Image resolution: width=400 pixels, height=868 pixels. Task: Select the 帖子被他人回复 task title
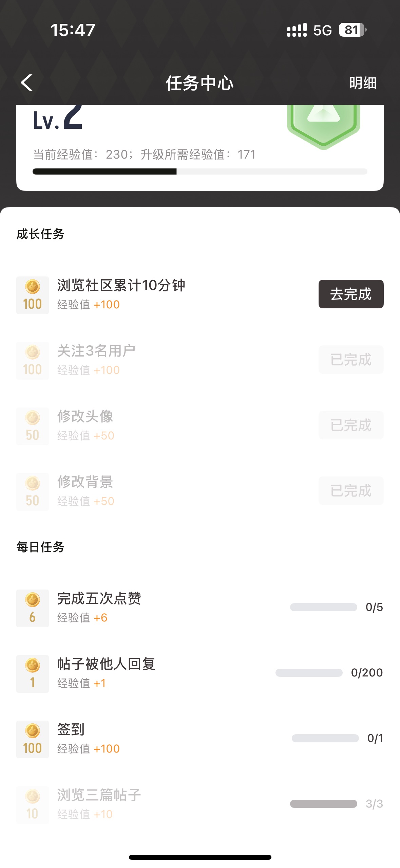(x=106, y=664)
